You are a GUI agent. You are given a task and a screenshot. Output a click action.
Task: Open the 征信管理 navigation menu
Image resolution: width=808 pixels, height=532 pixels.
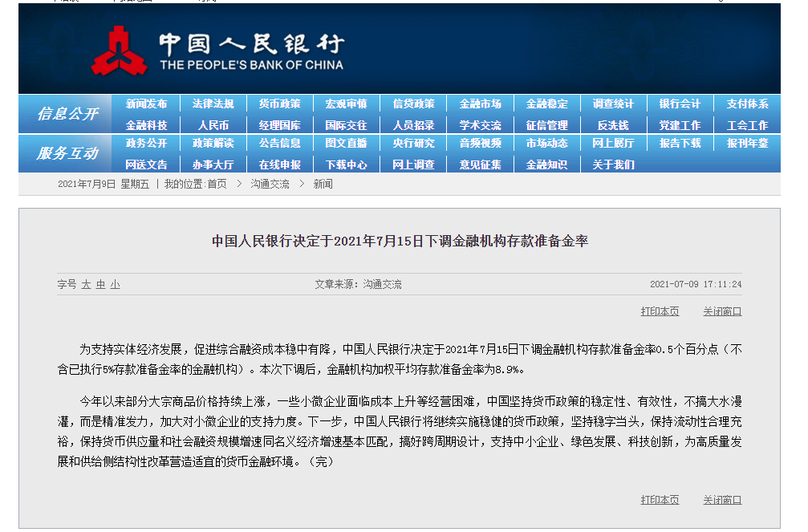[x=546, y=124]
